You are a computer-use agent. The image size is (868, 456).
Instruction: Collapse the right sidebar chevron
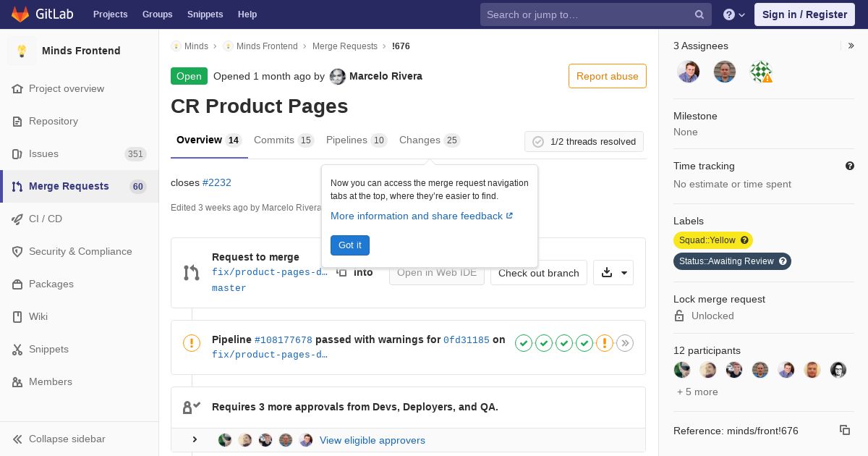pos(851,46)
